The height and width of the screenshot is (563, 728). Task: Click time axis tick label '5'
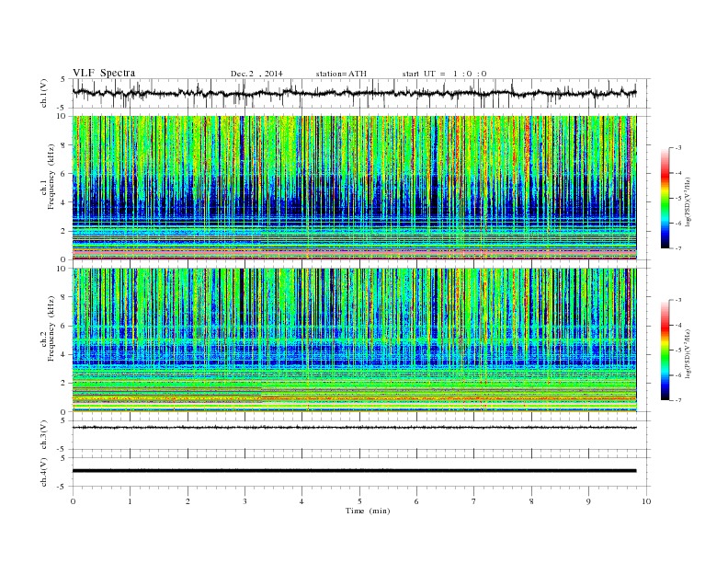359,501
